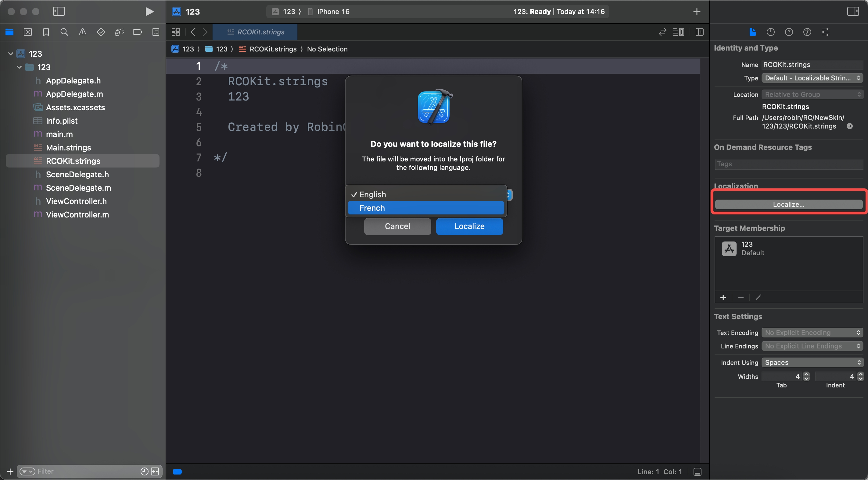Increase the Tab width stepper

(806, 374)
